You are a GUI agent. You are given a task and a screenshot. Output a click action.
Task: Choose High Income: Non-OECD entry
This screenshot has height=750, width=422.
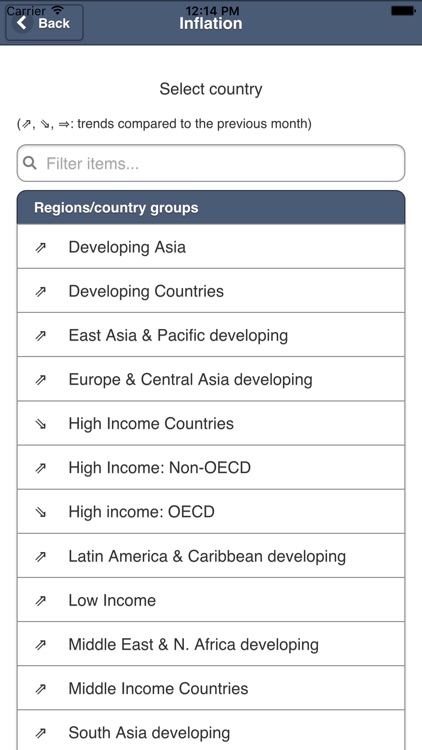(x=211, y=467)
